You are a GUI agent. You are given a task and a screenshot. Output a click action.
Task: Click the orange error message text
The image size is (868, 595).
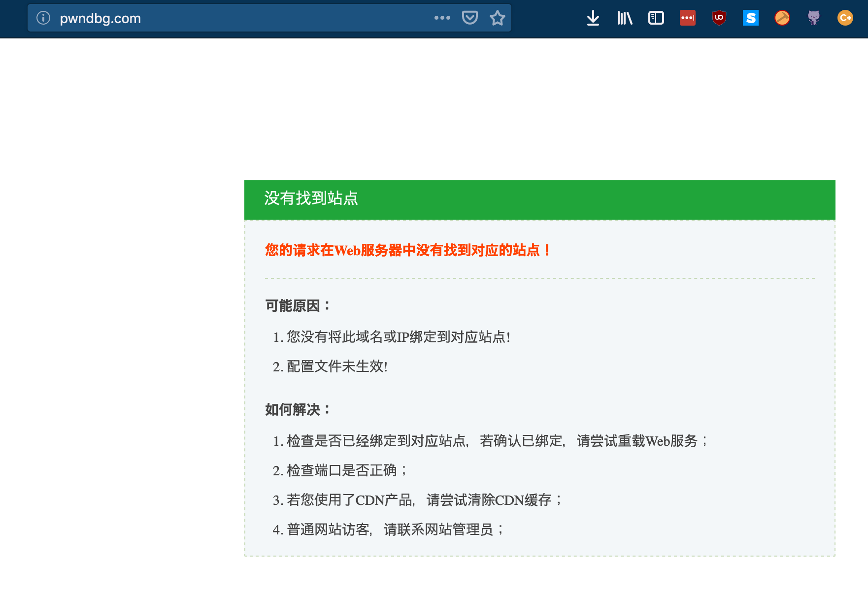tap(407, 251)
